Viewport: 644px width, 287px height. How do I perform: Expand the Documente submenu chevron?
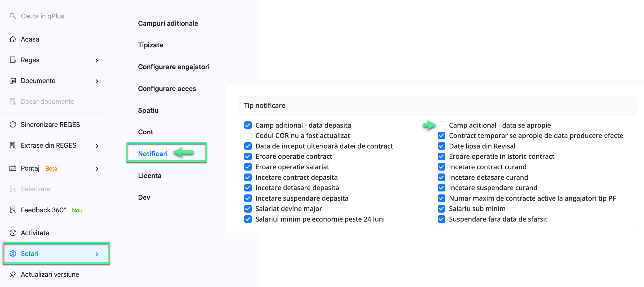(x=97, y=81)
